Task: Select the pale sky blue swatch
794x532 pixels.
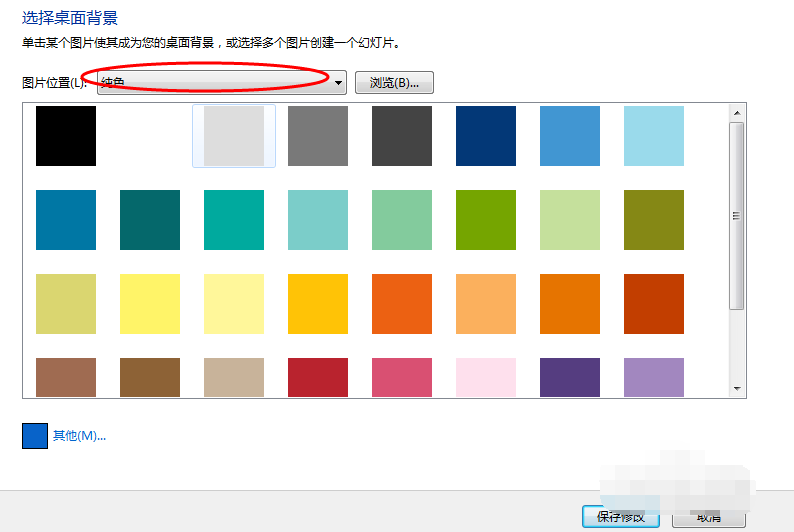Action: coord(654,136)
